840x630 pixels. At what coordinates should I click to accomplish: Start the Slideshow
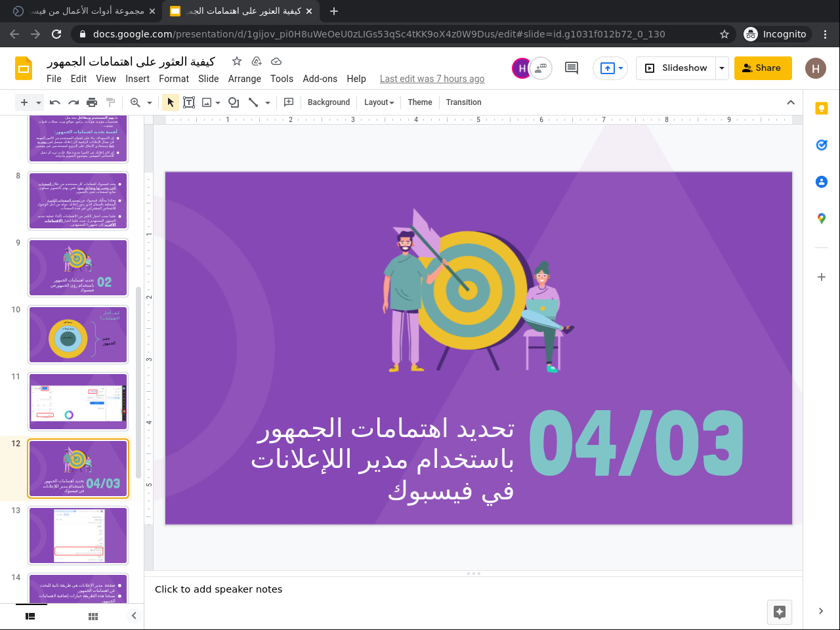[676, 68]
